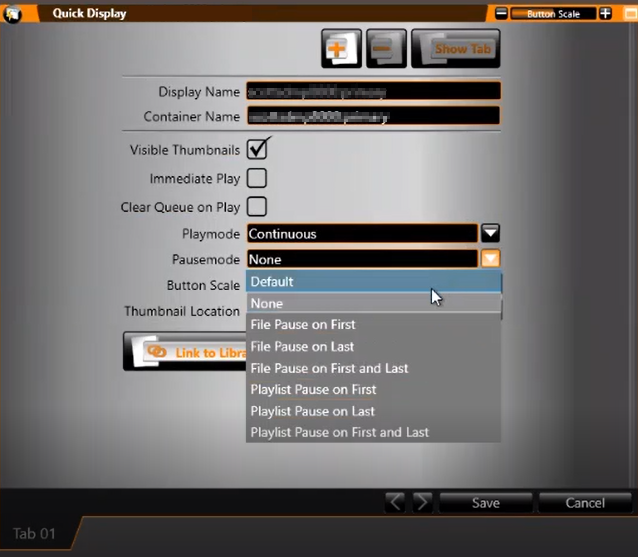
Task: Select None in Pausemode list
Action: pos(374,304)
